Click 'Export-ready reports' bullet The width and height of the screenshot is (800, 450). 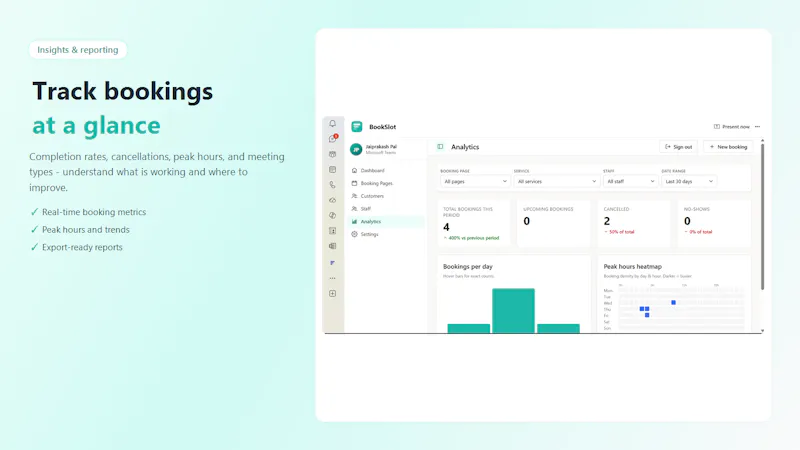82,247
